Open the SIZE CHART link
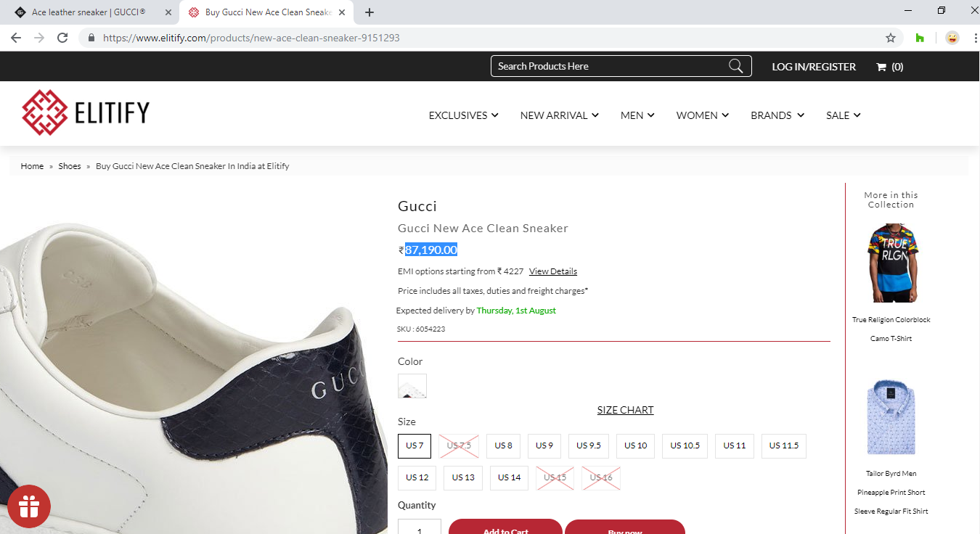Image resolution: width=980 pixels, height=534 pixels. [626, 410]
